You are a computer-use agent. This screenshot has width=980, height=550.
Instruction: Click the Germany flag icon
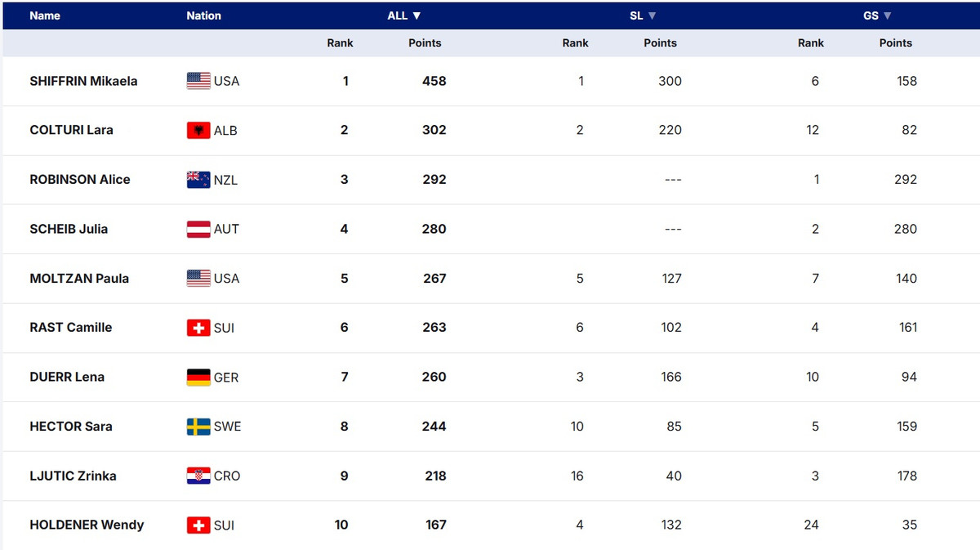pos(198,378)
